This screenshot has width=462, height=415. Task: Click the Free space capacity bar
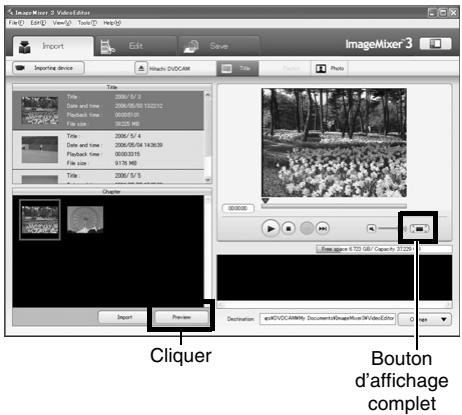[384, 249]
